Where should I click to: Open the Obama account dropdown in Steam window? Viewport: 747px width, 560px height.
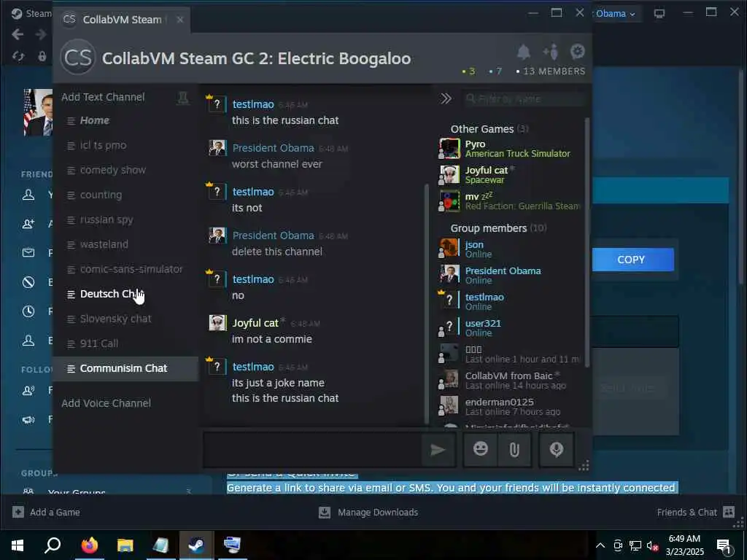[615, 14]
